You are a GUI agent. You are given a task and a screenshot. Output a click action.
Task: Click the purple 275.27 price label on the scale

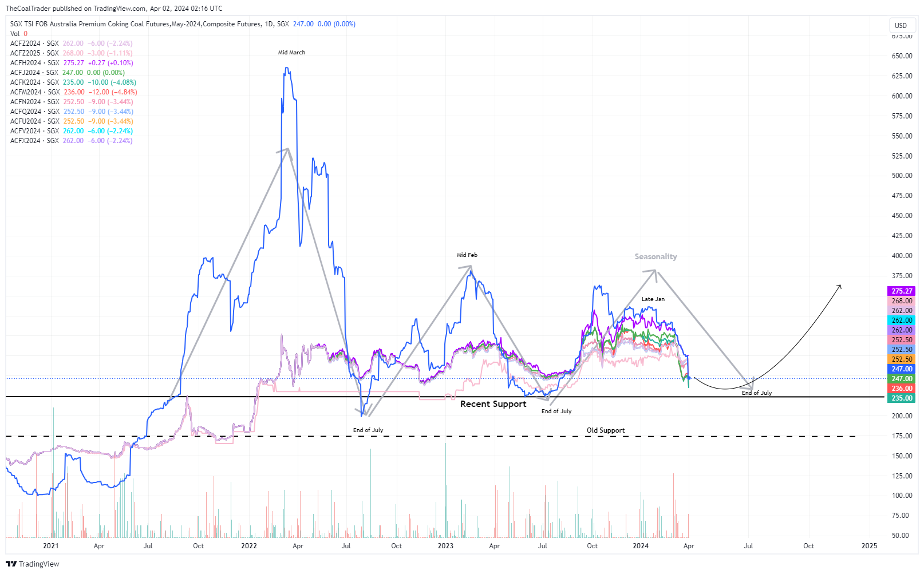pyautogui.click(x=902, y=291)
